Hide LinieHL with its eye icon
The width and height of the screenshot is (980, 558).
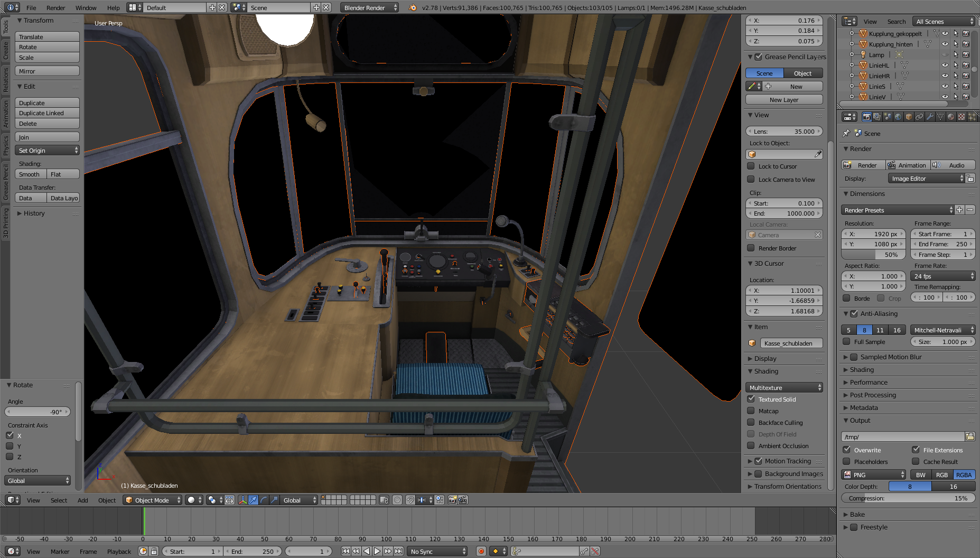pyautogui.click(x=945, y=65)
